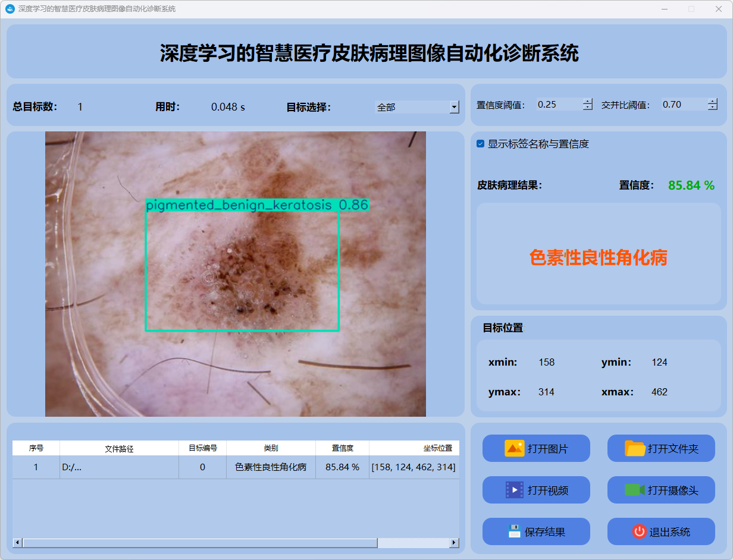Increase 交并比阈值 with up arrow
The height and width of the screenshot is (560, 733).
click(x=713, y=101)
